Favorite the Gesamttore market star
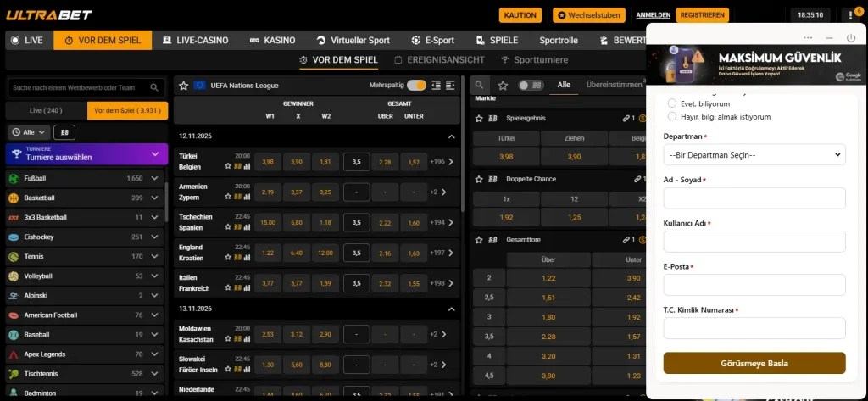Viewport: 868px width, 401px height. (480, 240)
